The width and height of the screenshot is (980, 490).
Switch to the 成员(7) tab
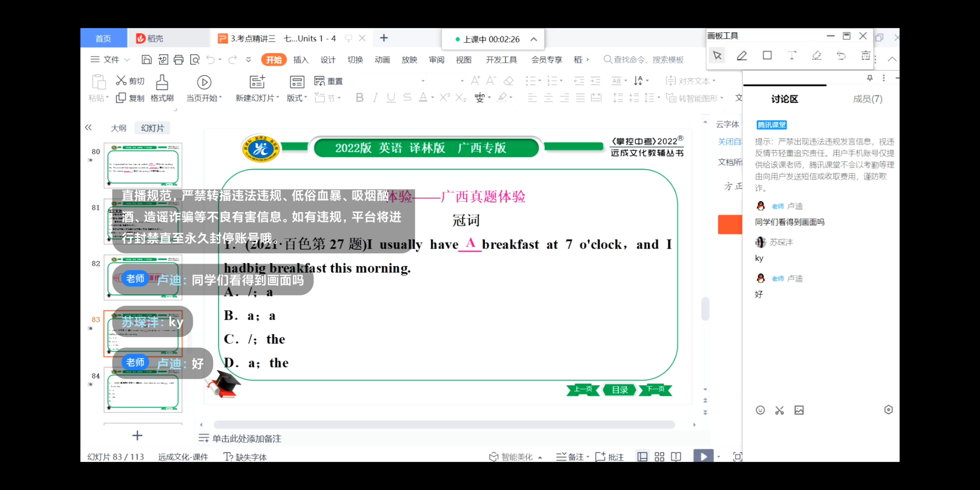[867, 99]
